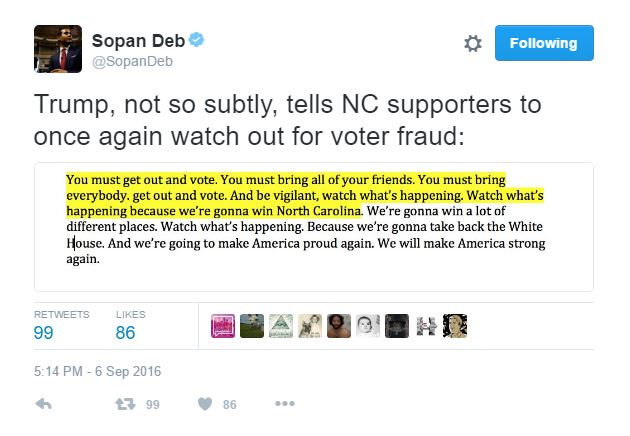Select the triangle pyramid liker avatar
The height and width of the screenshot is (436, 630).
pyautogui.click(x=281, y=327)
